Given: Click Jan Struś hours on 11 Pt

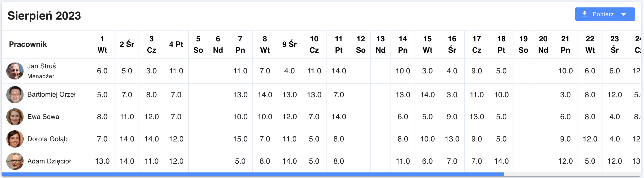Looking at the screenshot, I should click(339, 71).
